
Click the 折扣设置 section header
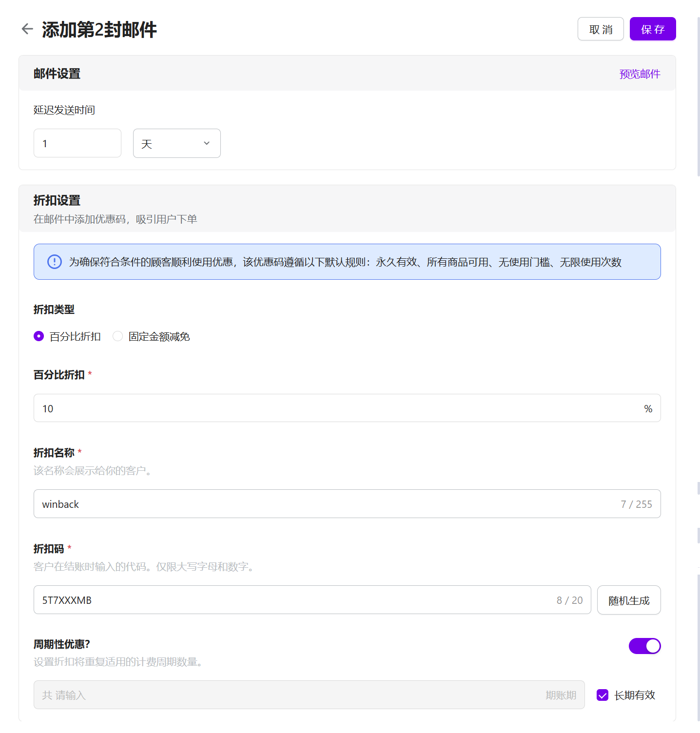click(57, 200)
